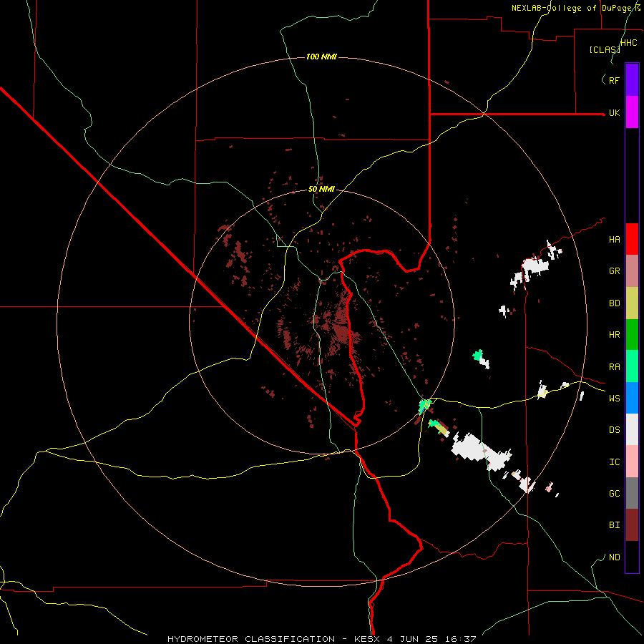Click the "WS" legend label

pyautogui.click(x=614, y=399)
